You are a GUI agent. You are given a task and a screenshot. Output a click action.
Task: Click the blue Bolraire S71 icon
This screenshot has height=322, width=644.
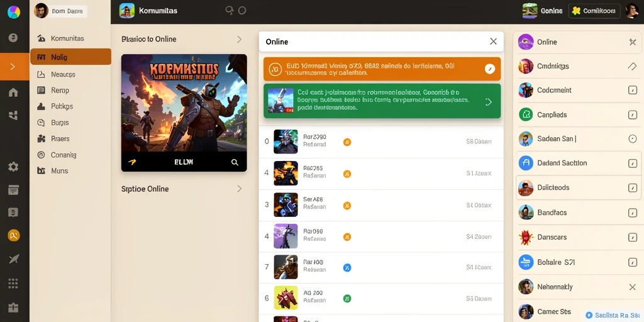pos(526,262)
